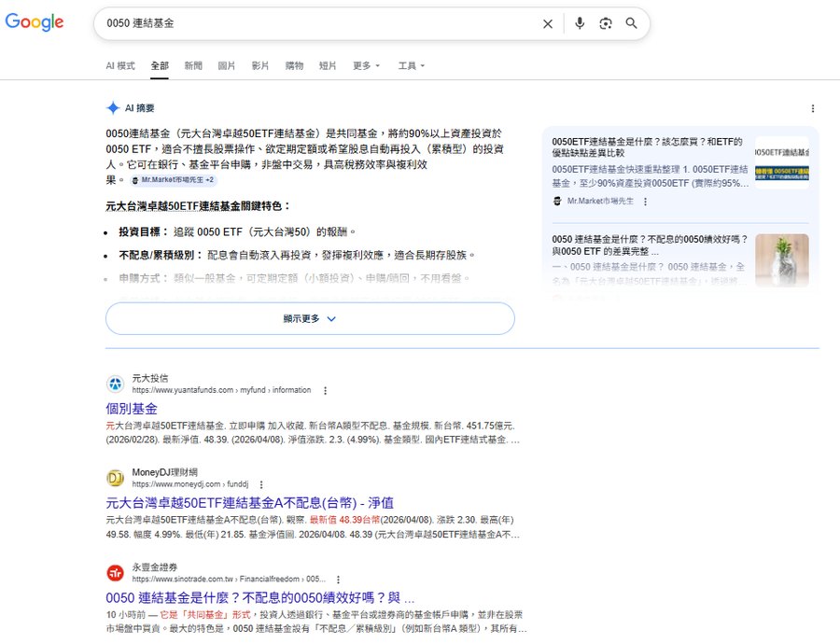Open the 圖片 tab
The height and width of the screenshot is (643, 840).
tap(227, 66)
